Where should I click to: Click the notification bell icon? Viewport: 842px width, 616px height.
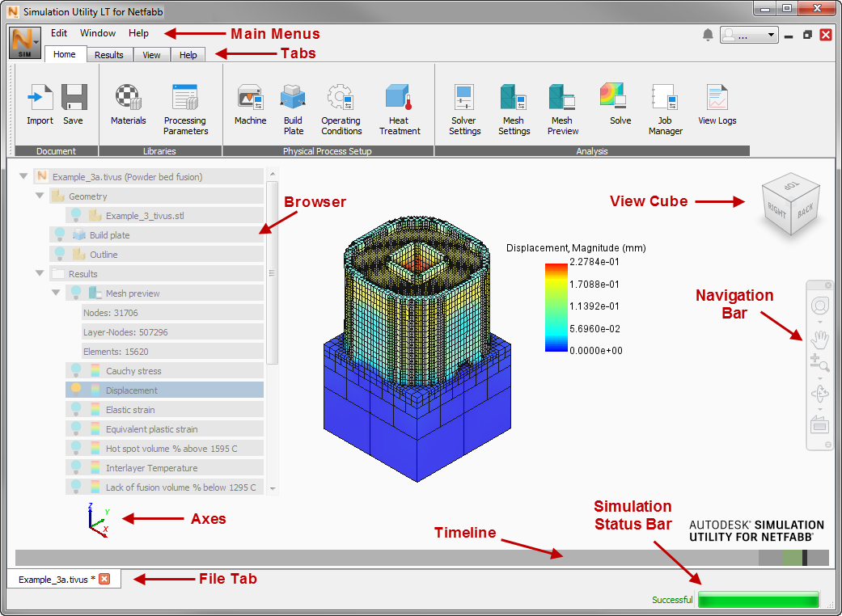(x=708, y=35)
